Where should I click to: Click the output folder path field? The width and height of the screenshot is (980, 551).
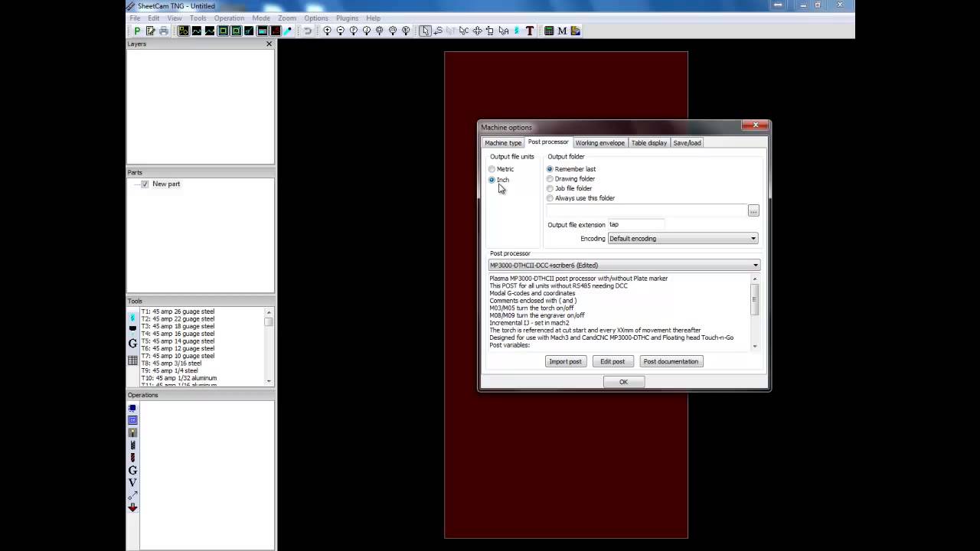coord(646,210)
